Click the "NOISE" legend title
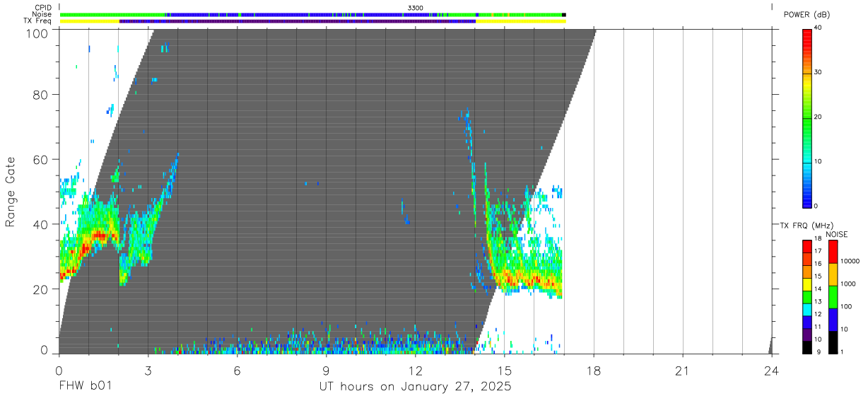The height and width of the screenshot is (401, 868). tap(837, 234)
